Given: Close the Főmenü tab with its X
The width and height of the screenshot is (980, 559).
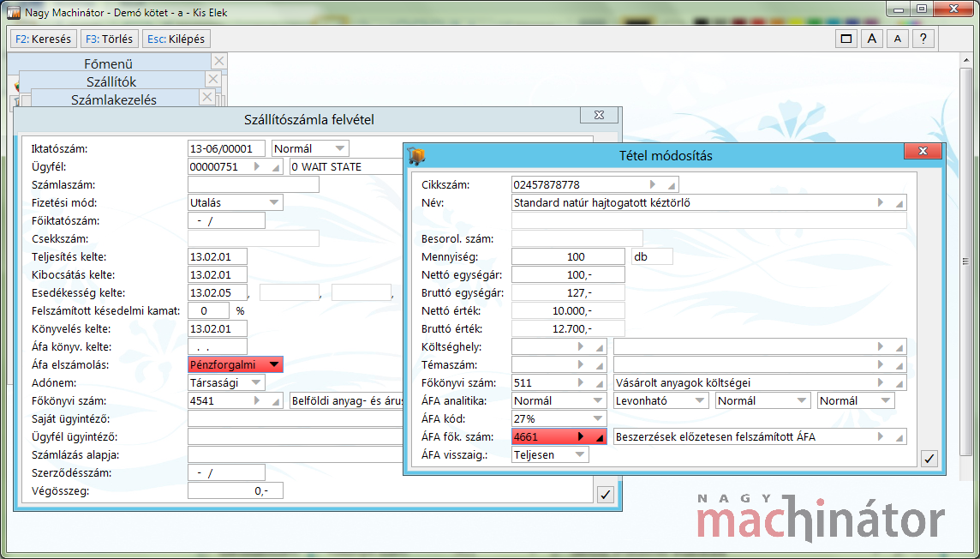Looking at the screenshot, I should (x=218, y=61).
